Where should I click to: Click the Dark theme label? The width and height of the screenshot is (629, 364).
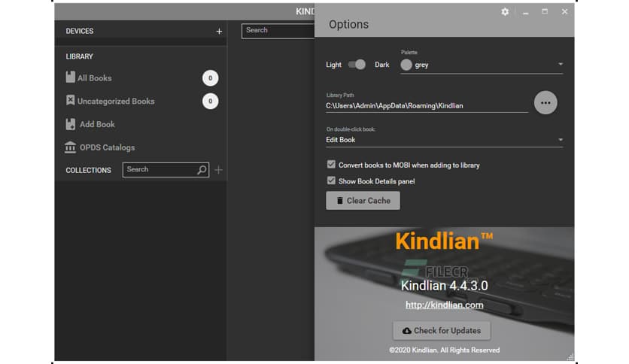[382, 65]
